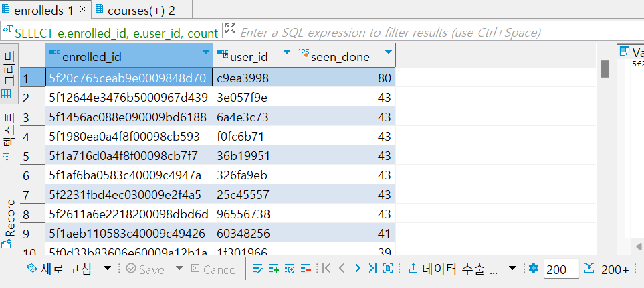
Task: Open the grid view side tab (그리드)
Action: [x=9, y=74]
